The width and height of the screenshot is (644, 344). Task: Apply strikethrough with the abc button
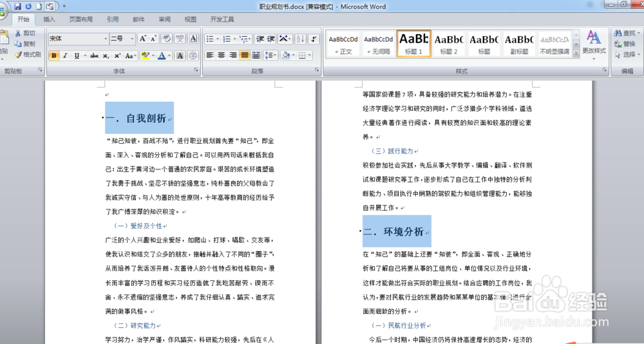click(94, 55)
